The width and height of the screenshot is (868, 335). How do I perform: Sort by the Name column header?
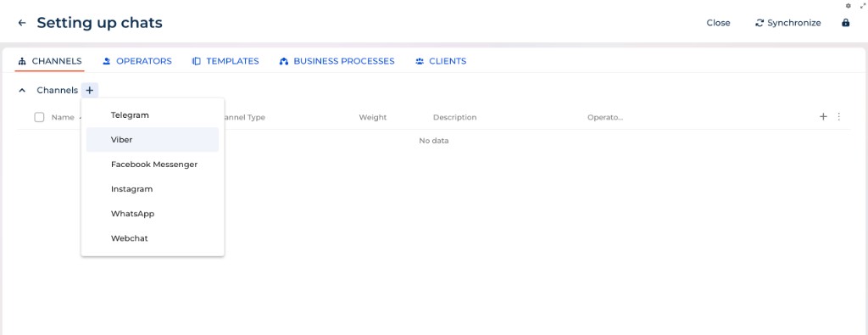coord(63,117)
